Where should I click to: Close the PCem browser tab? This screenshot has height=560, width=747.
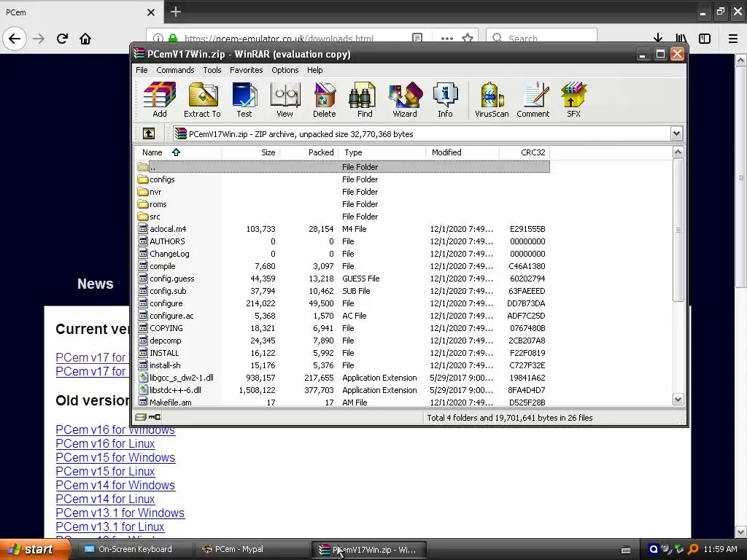pos(150,12)
